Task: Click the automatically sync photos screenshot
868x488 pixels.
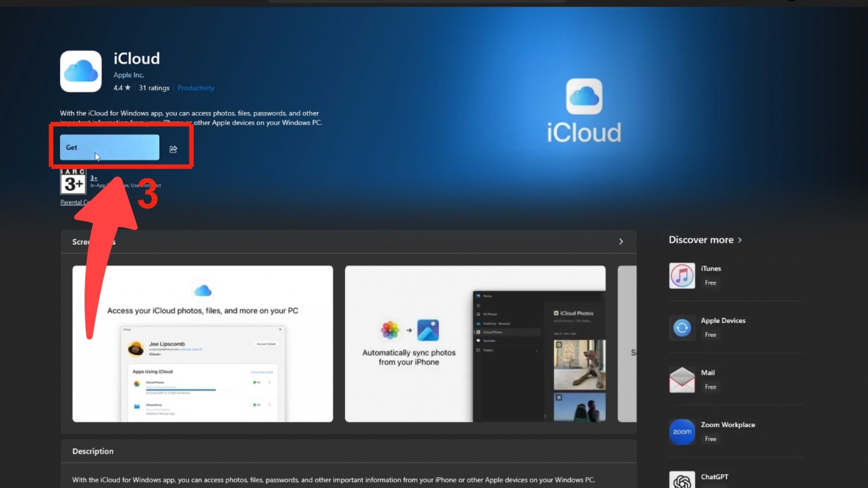Action: [x=475, y=343]
